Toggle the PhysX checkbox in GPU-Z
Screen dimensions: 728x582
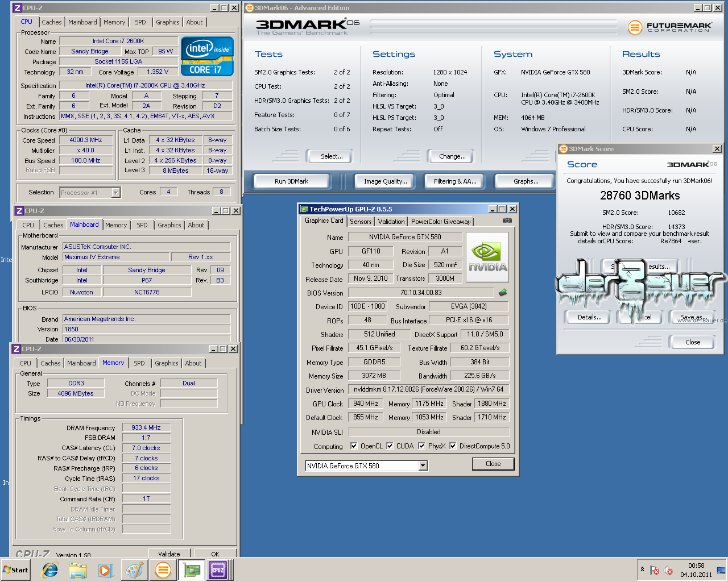coord(421,446)
